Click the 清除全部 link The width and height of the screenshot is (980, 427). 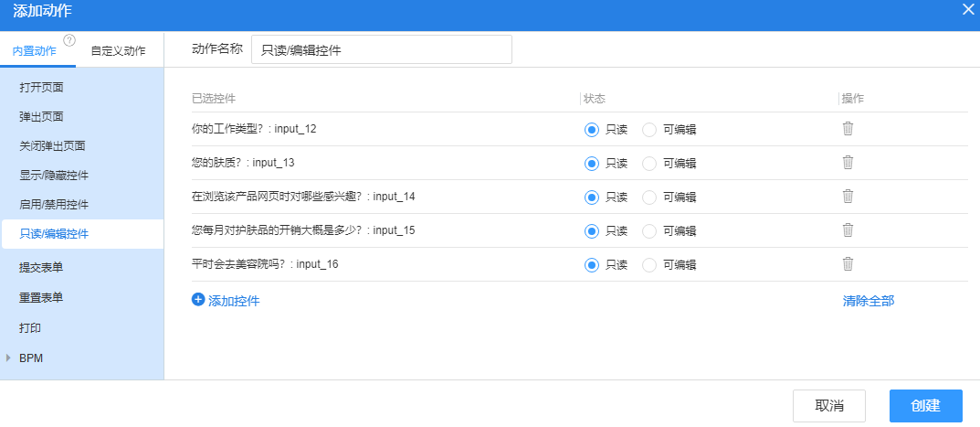869,301
